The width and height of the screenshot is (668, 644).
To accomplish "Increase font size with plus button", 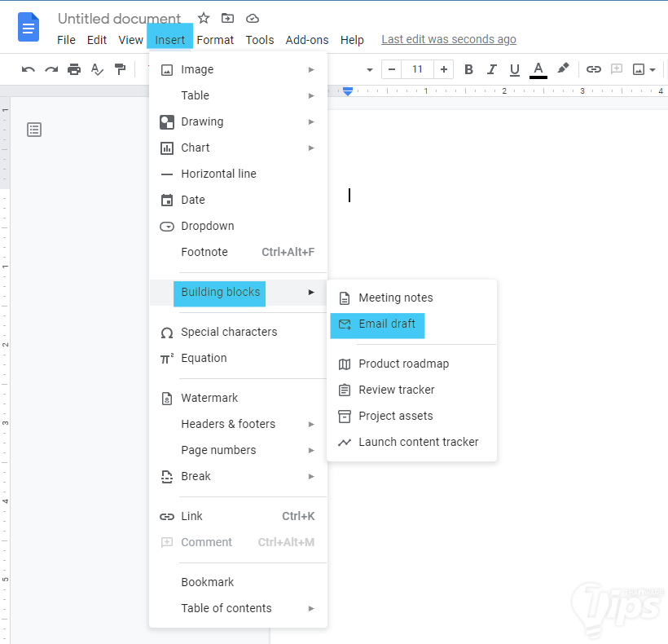I will 443,69.
